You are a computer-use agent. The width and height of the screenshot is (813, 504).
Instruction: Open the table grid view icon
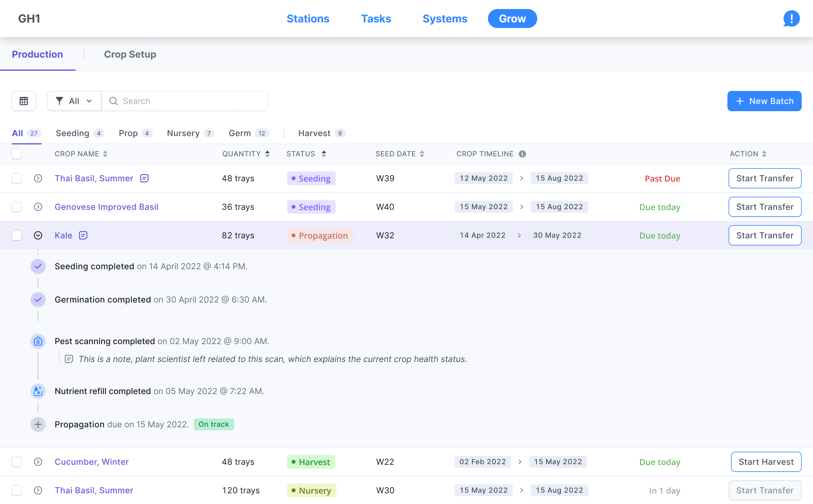coord(24,101)
